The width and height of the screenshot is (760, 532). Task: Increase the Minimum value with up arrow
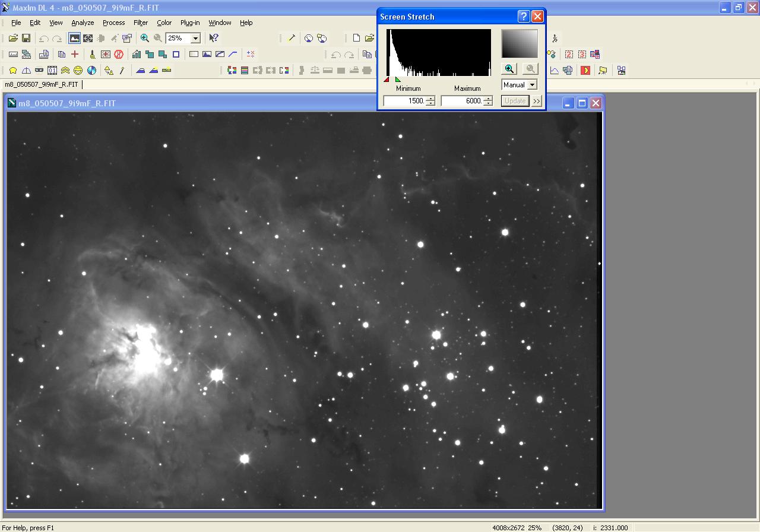pos(430,99)
